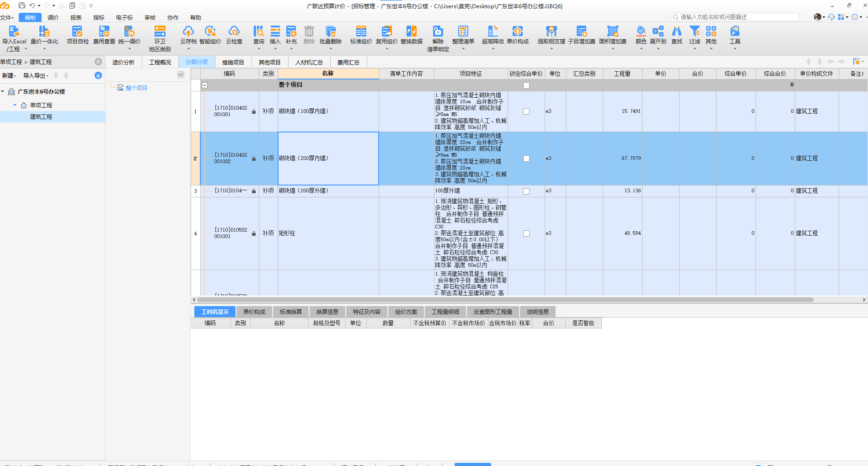
Task: Open the 说明信息 bottom tab
Action: click(538, 312)
